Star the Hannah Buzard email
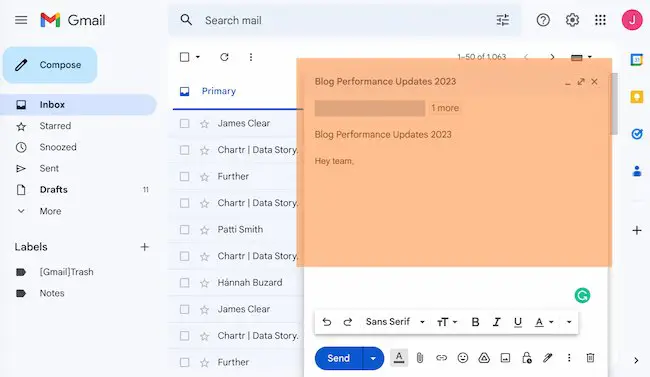 pos(204,283)
